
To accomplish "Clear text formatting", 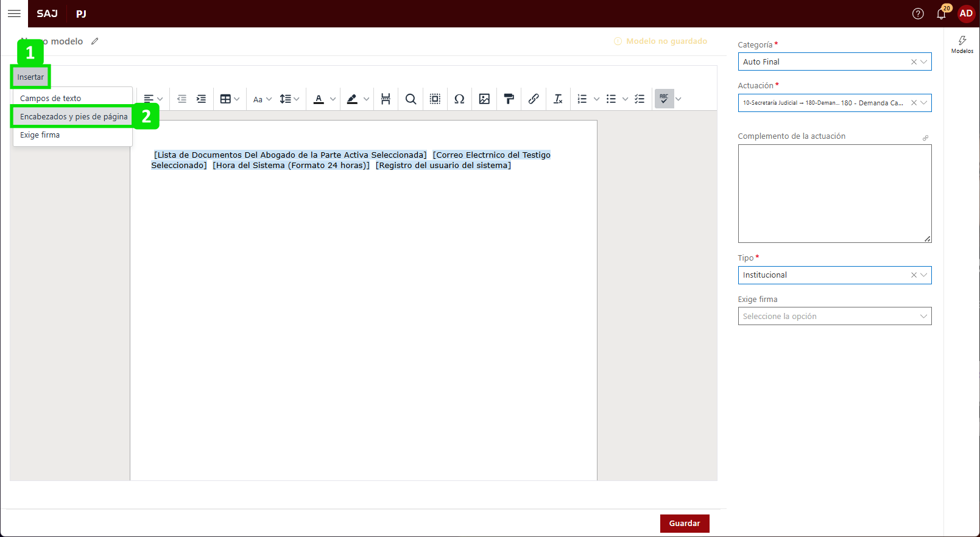I will [x=558, y=99].
